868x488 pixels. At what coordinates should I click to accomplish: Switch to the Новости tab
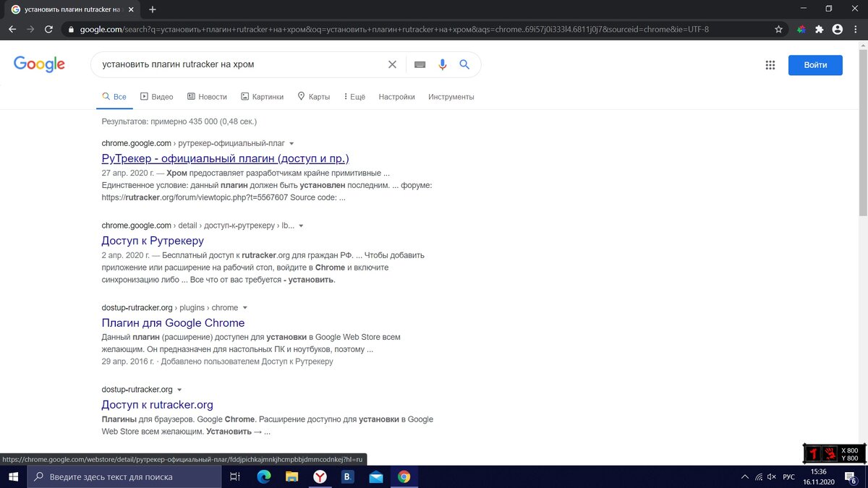click(x=207, y=97)
